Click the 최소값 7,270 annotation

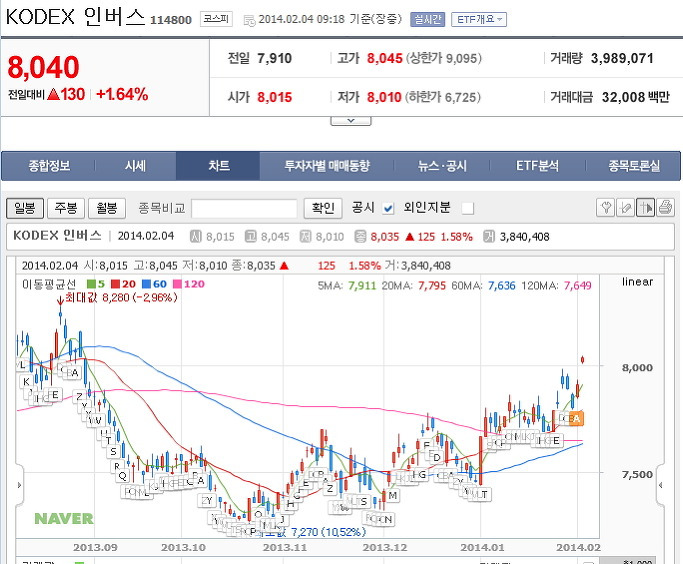[x=312, y=532]
